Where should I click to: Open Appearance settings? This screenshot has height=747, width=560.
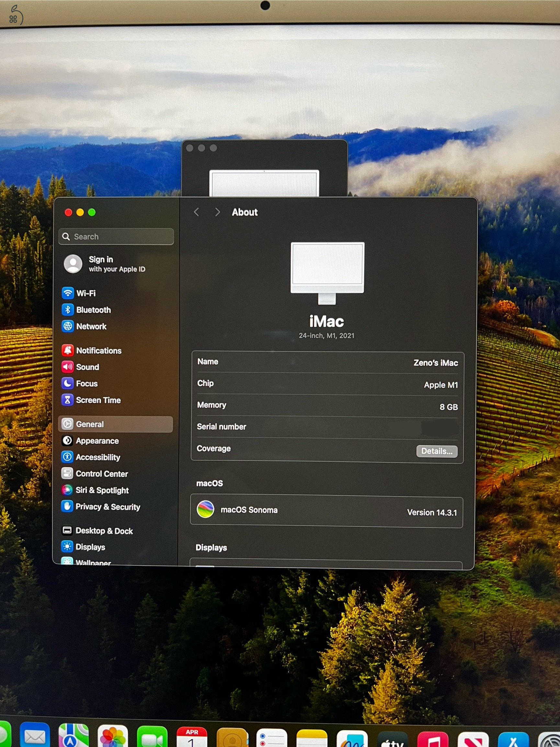90,440
